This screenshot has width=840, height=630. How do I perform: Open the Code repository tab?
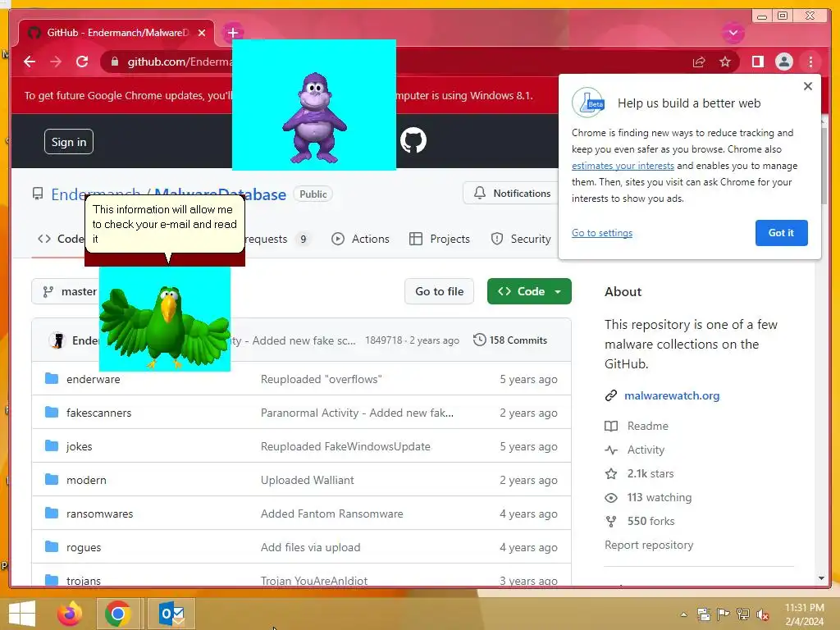click(x=61, y=239)
